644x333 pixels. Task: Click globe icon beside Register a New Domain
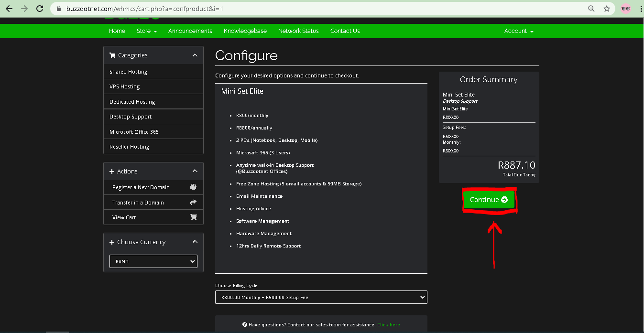(193, 187)
